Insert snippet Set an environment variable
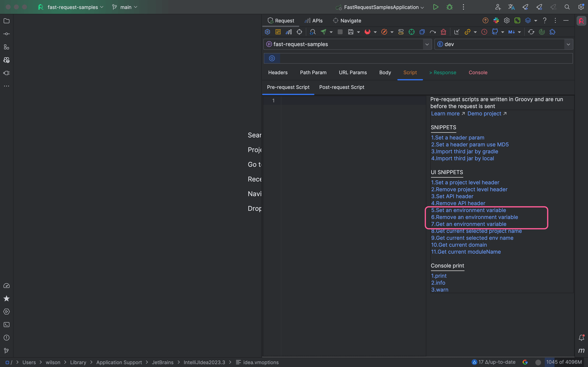 pyautogui.click(x=468, y=210)
